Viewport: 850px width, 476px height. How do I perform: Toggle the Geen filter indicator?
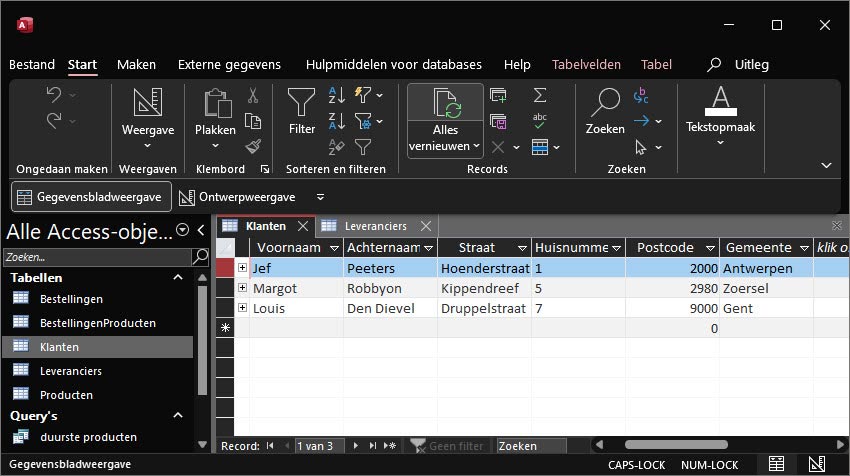tap(447, 446)
